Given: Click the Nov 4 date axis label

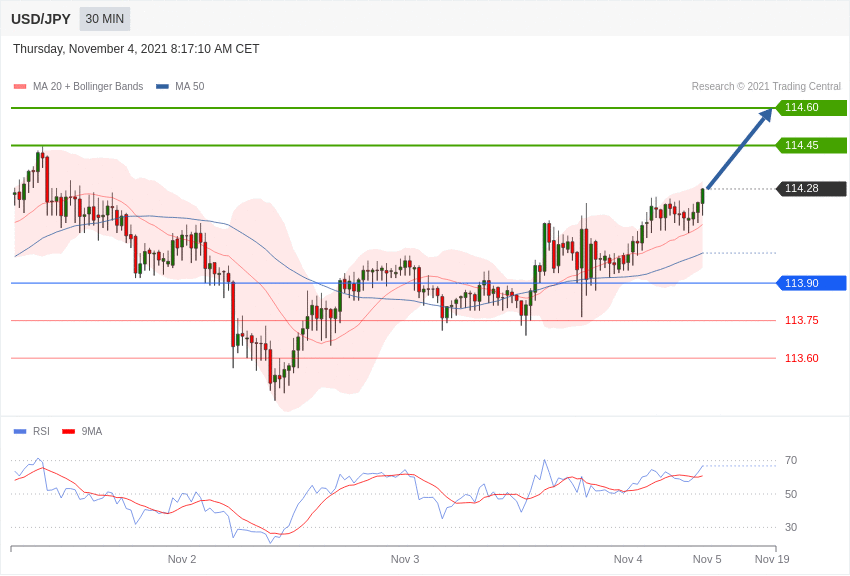Looking at the screenshot, I should [x=628, y=559].
